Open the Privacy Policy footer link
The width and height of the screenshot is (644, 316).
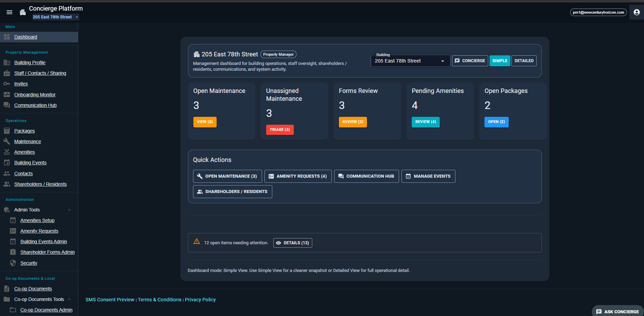coord(200,300)
